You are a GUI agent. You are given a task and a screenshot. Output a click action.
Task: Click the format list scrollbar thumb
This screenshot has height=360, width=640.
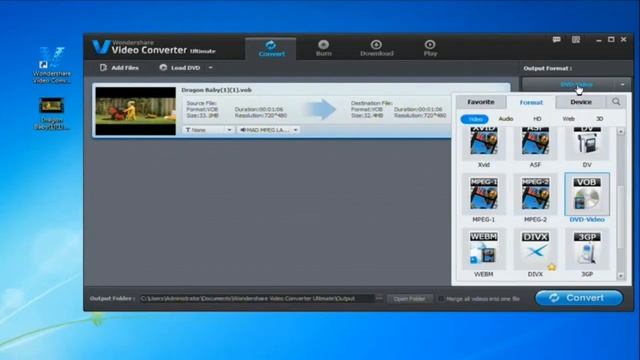point(621,216)
